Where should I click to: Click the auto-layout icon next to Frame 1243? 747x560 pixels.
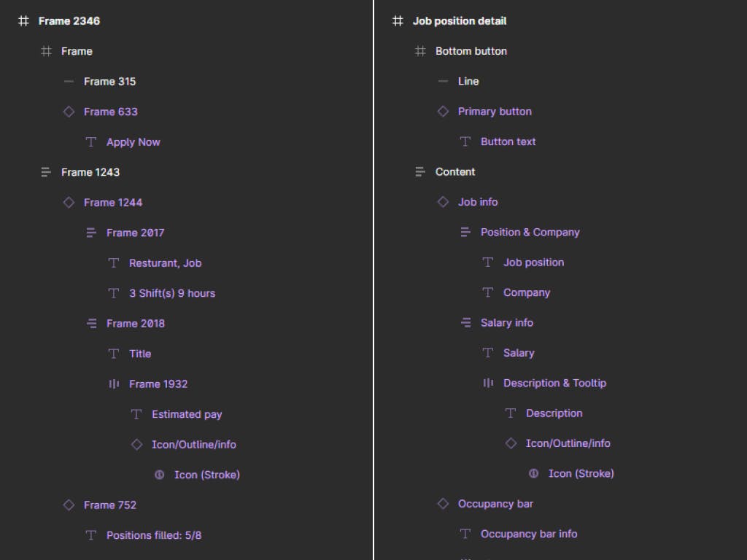coord(46,172)
